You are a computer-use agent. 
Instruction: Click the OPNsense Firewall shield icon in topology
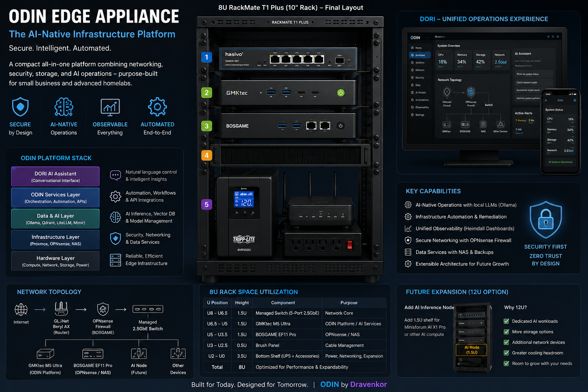click(x=103, y=309)
